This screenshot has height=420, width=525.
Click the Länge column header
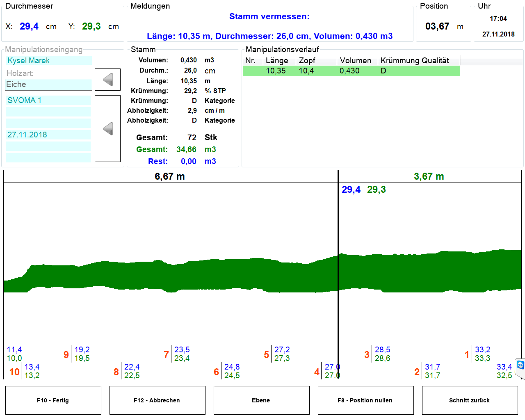pyautogui.click(x=277, y=61)
